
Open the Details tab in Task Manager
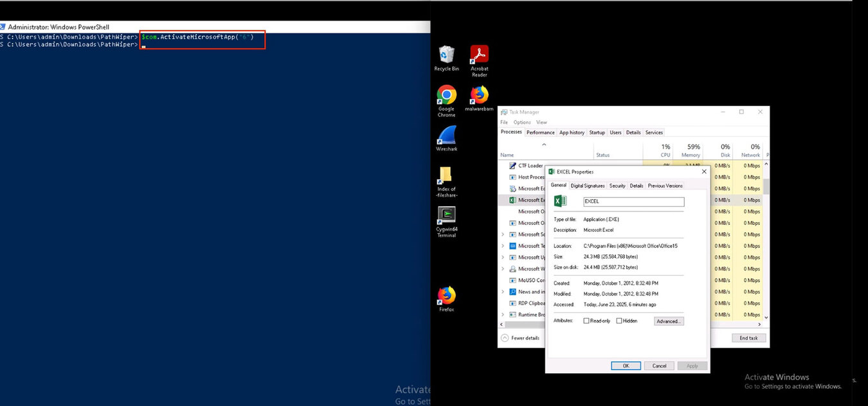[633, 132]
